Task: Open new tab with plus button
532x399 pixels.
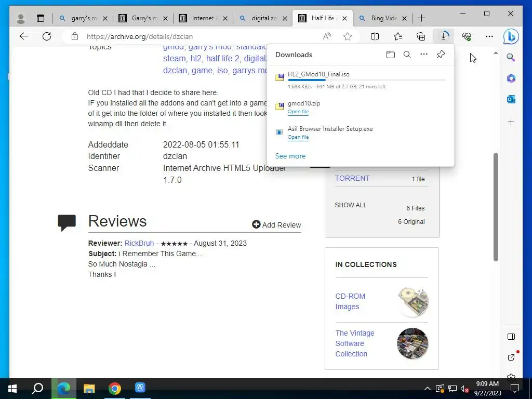Action: click(x=421, y=18)
